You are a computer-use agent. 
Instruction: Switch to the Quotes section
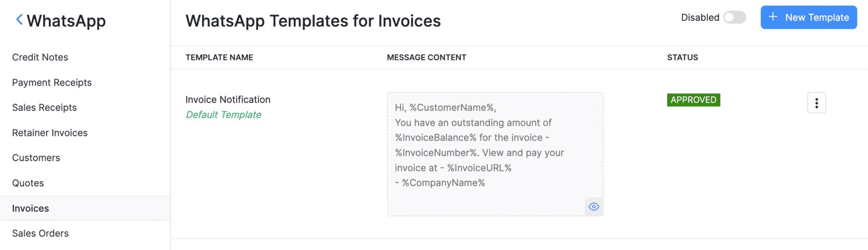[28, 183]
